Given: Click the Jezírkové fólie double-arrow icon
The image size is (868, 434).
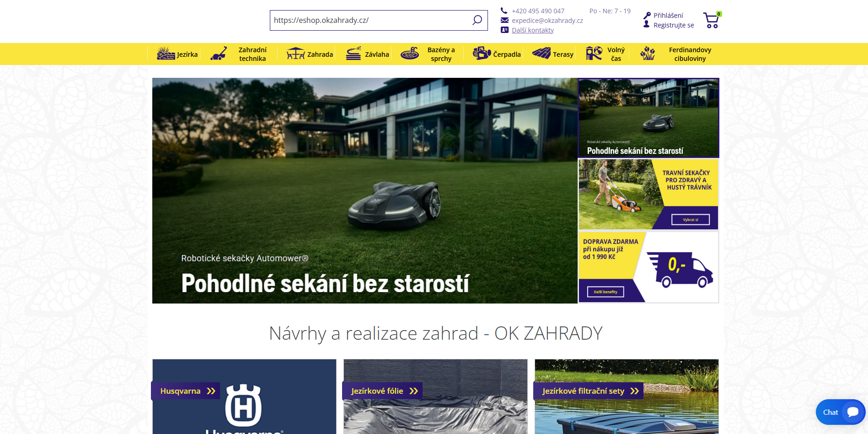Looking at the screenshot, I should tap(413, 391).
